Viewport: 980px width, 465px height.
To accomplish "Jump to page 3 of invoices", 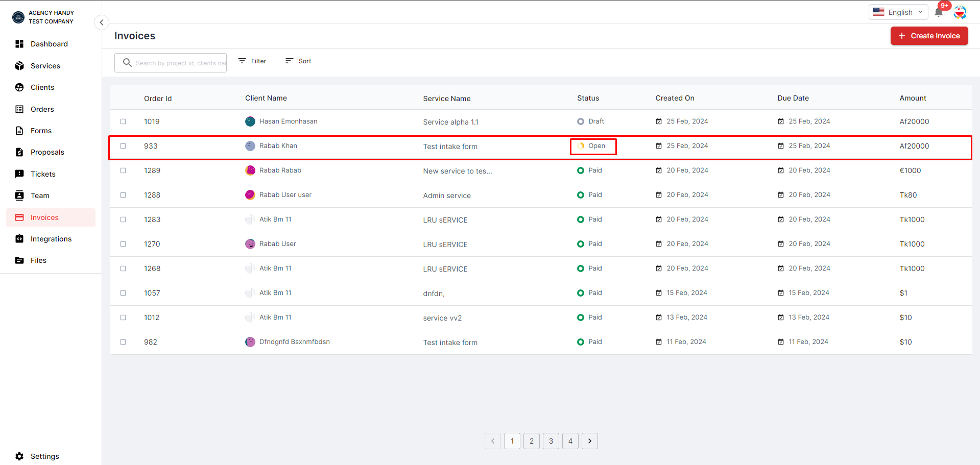I will (551, 441).
